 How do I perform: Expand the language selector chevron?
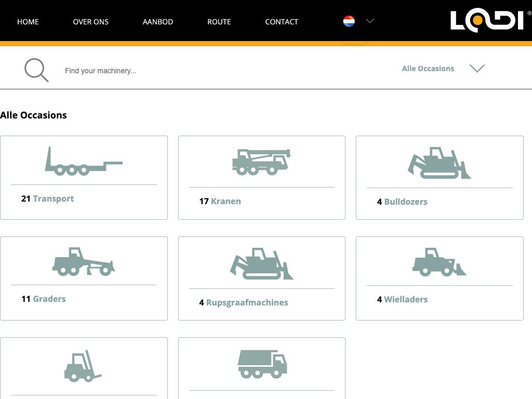(370, 21)
